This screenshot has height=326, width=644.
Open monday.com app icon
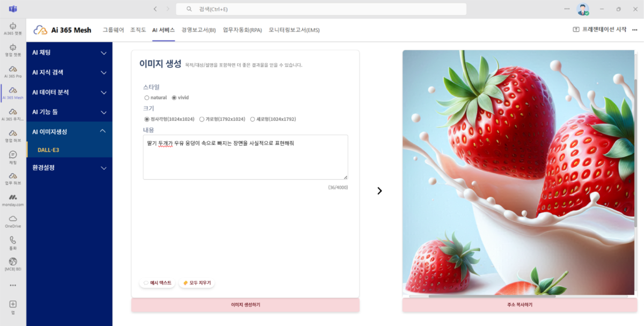point(13,199)
